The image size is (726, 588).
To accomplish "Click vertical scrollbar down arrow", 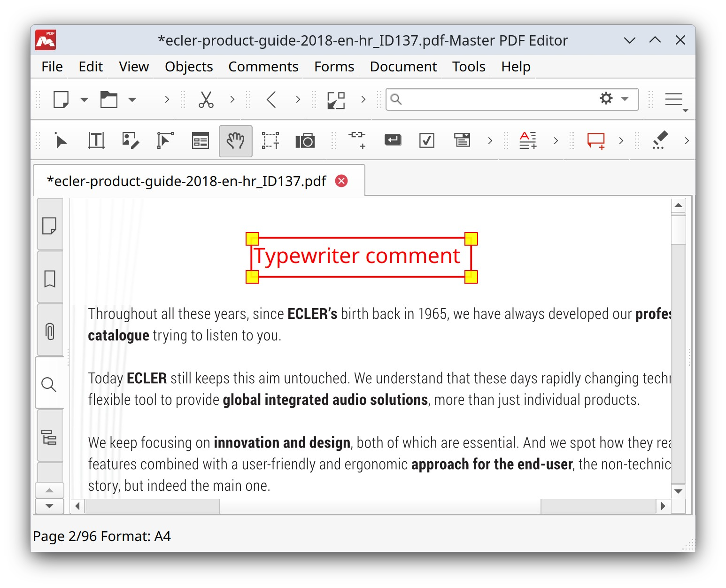I will tap(679, 491).
